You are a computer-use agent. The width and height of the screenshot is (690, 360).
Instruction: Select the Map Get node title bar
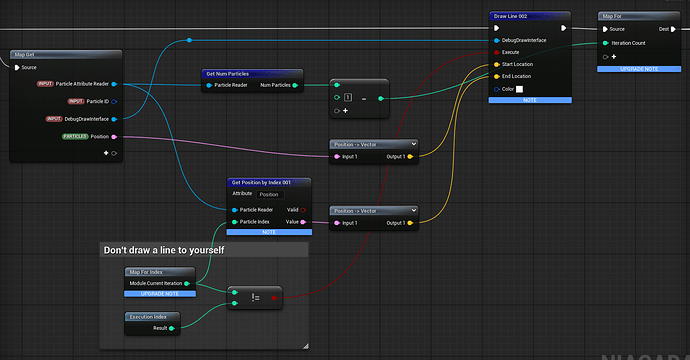(66, 55)
